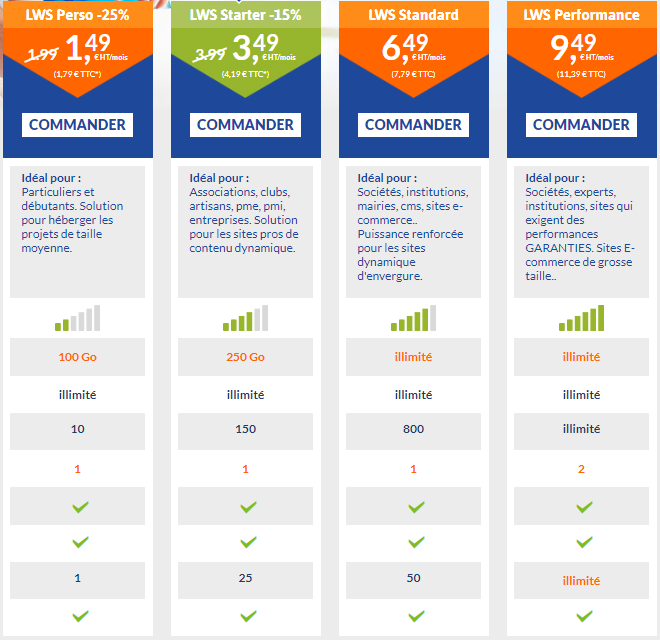The height and width of the screenshot is (640, 660).
Task: Click the bottom checkmark in LWS Starter column
Action: [x=248, y=616]
